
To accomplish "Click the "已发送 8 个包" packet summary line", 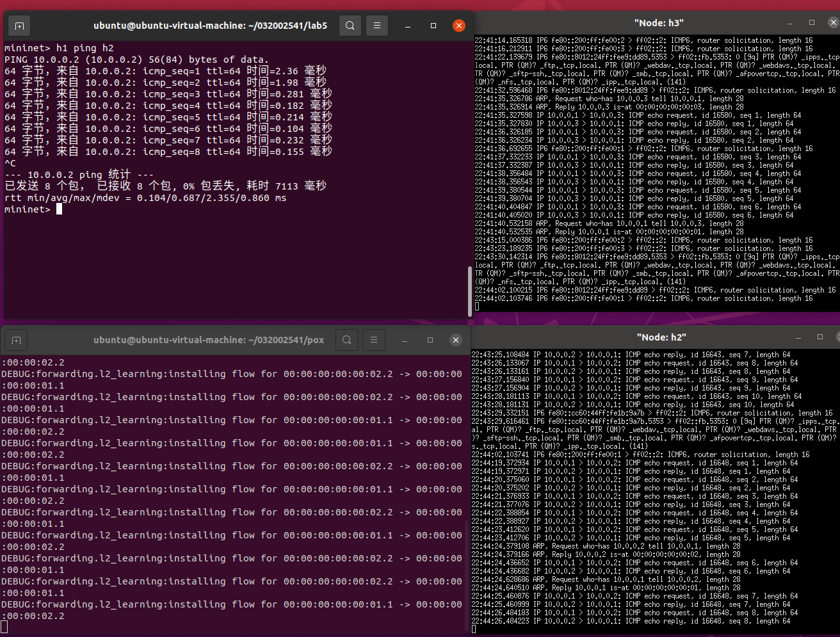I will tap(165, 186).
